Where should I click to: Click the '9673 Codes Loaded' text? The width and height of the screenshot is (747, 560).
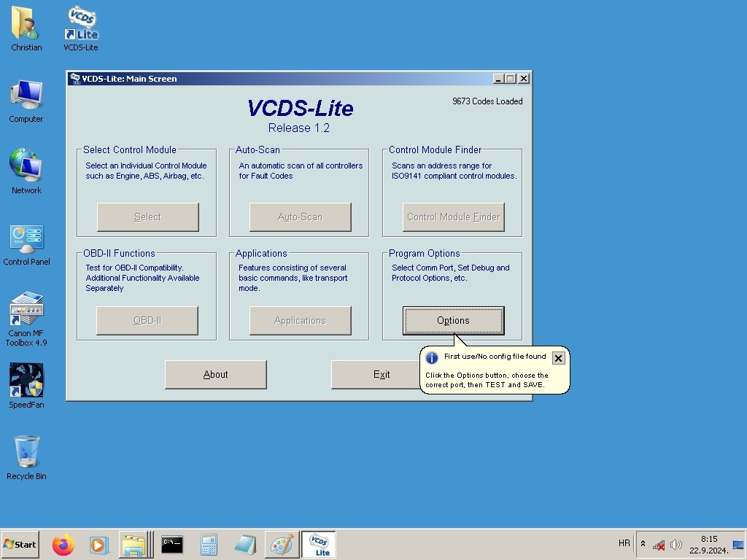click(x=487, y=101)
